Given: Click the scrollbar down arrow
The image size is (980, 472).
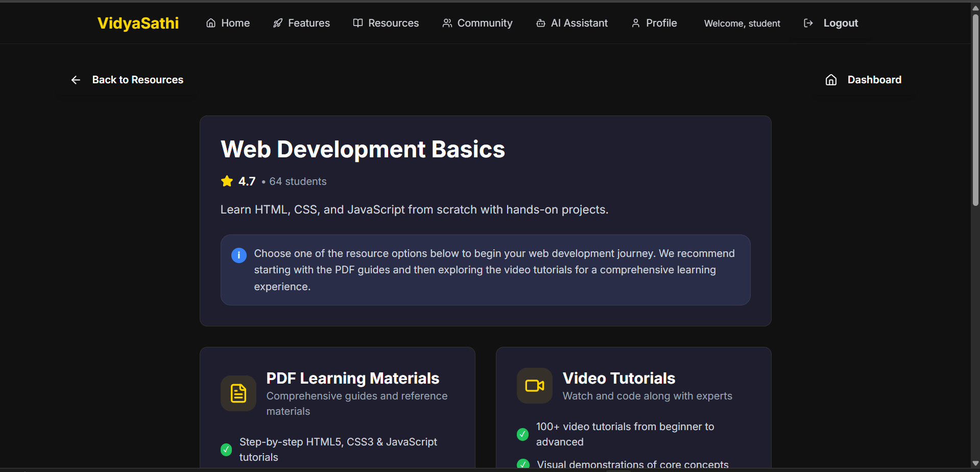Looking at the screenshot, I should pyautogui.click(x=975, y=463).
